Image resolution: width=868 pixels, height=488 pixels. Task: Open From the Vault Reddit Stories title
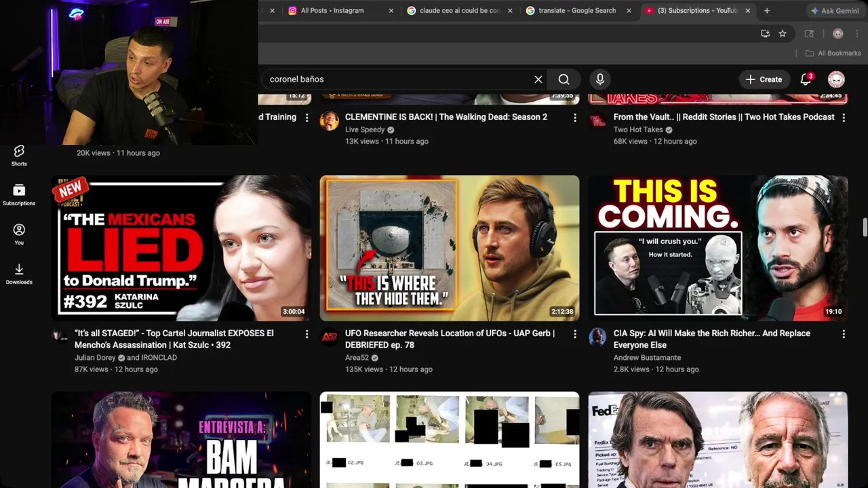[724, 117]
